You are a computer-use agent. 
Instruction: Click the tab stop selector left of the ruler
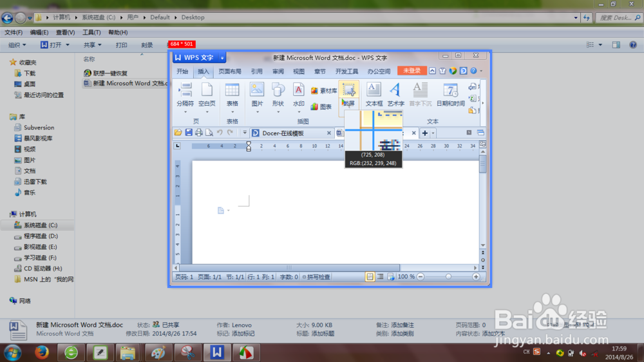178,146
